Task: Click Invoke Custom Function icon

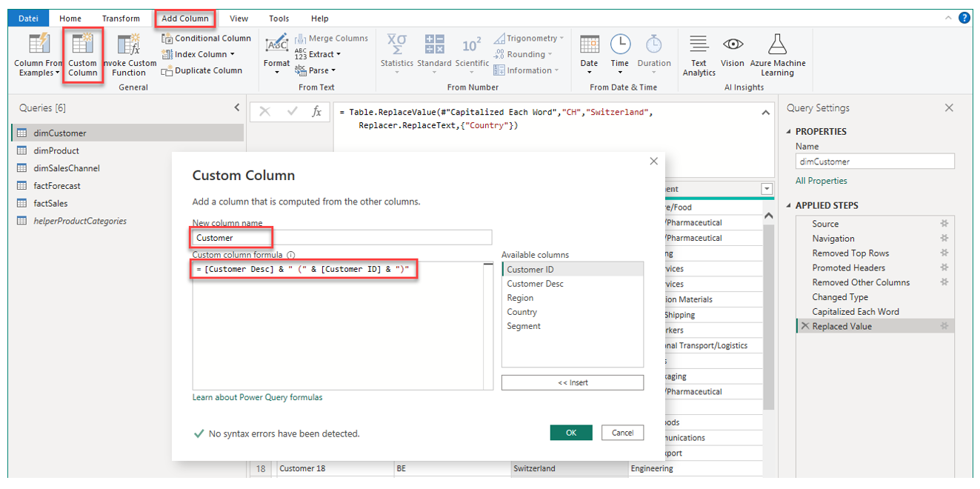Action: pos(129,44)
